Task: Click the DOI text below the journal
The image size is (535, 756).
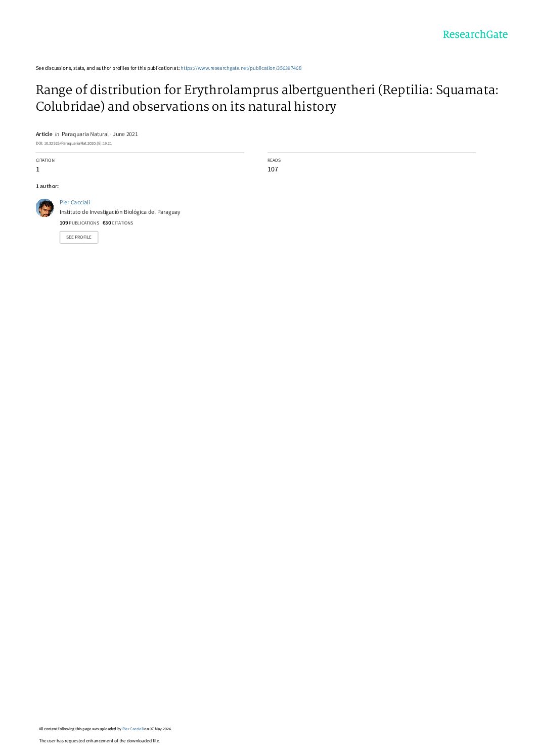Action: point(74,144)
